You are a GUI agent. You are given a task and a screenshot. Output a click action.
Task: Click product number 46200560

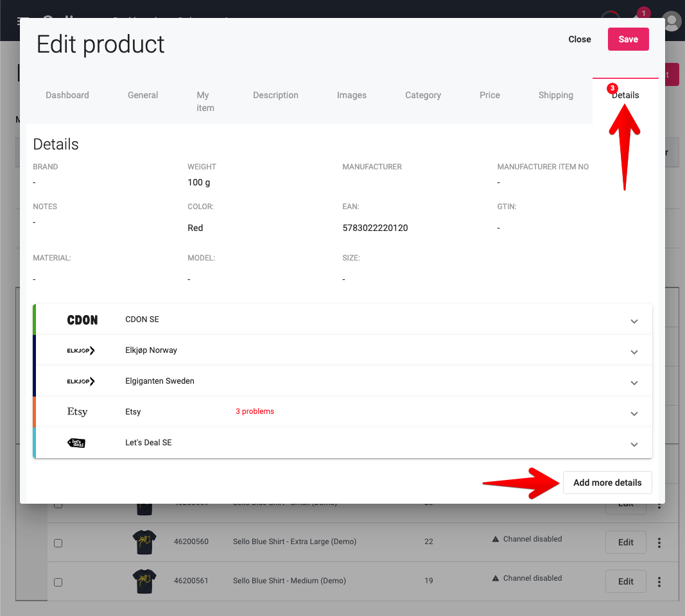tap(191, 542)
